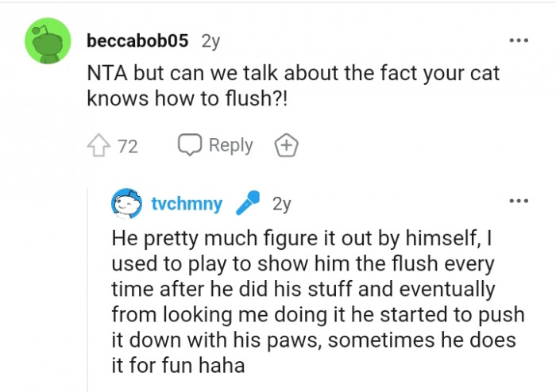Open the tvchmny username profile

tap(187, 204)
